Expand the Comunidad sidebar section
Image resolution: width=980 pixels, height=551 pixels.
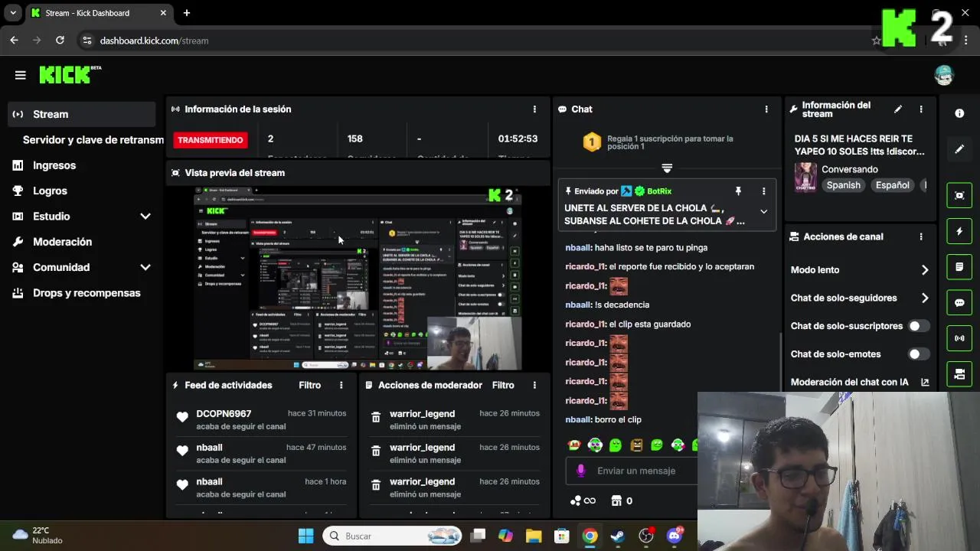(x=145, y=267)
